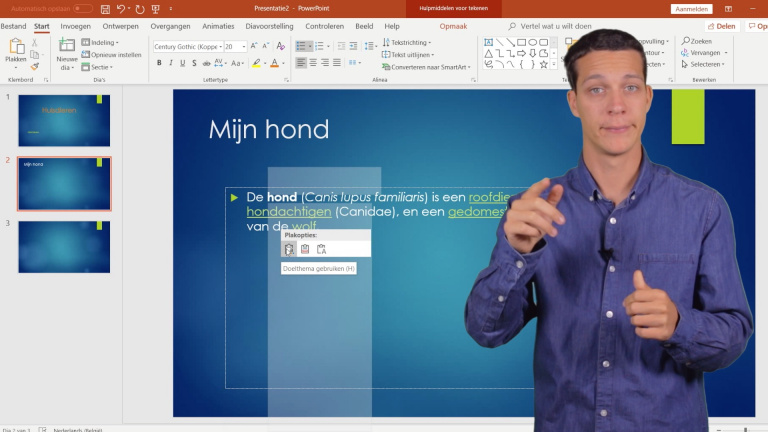
Task: Select the freeform scribble shape
Action: click(x=488, y=64)
